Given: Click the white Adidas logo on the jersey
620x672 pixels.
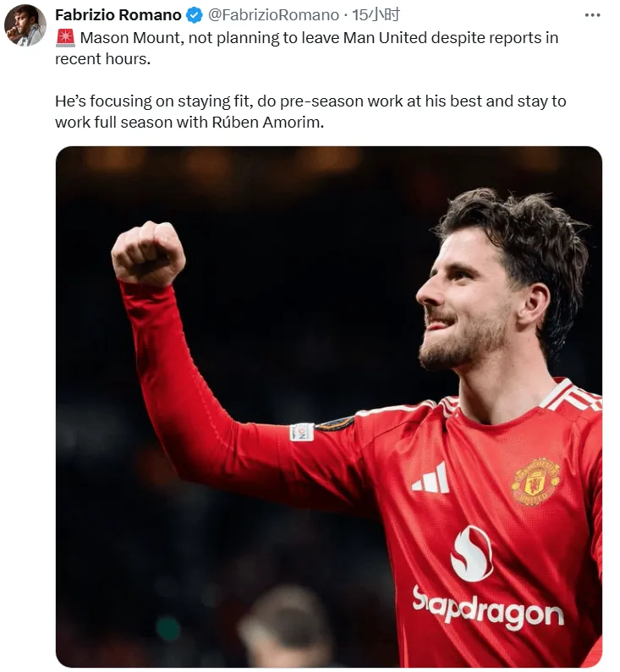Looking at the screenshot, I should point(431,478).
